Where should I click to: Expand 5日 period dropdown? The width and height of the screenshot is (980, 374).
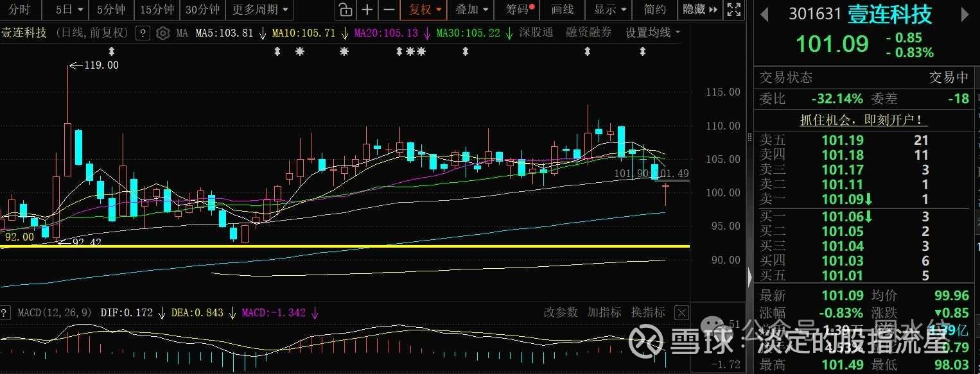69,10
